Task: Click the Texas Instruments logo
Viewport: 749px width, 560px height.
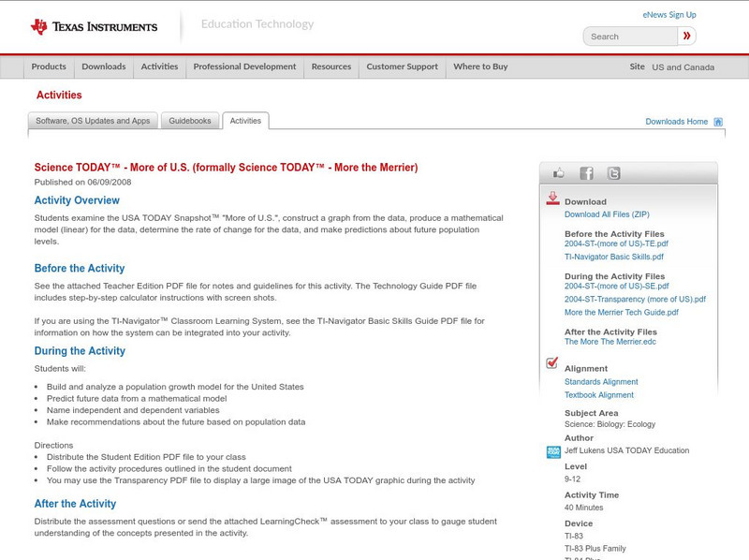Action: point(94,27)
